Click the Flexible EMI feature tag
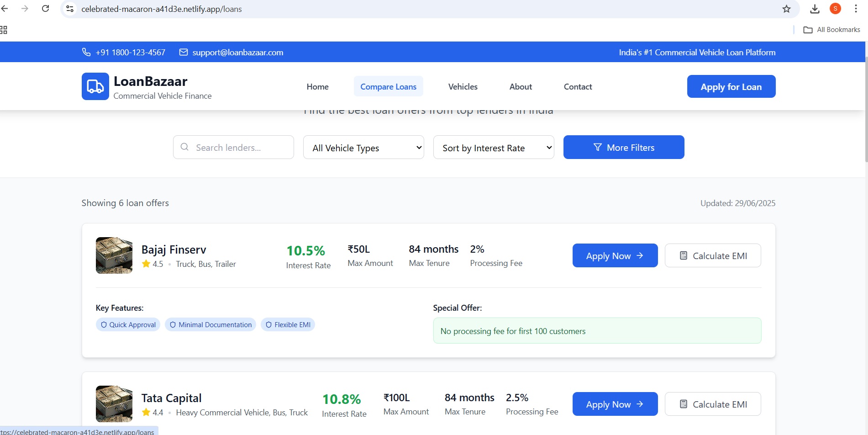The width and height of the screenshot is (868, 435). pos(288,324)
